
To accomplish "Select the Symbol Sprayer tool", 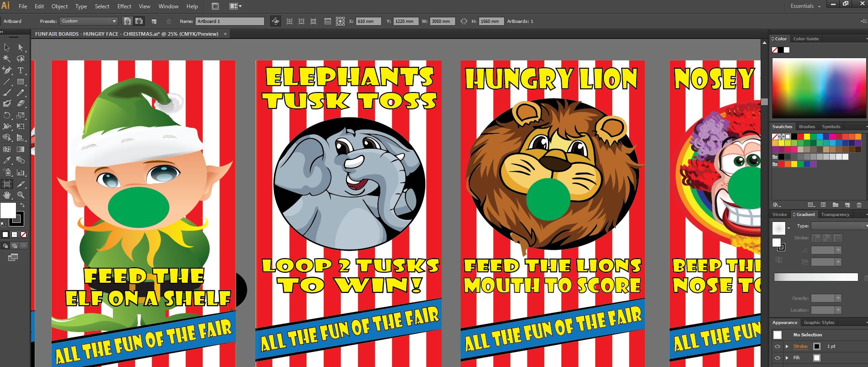I will click(7, 172).
